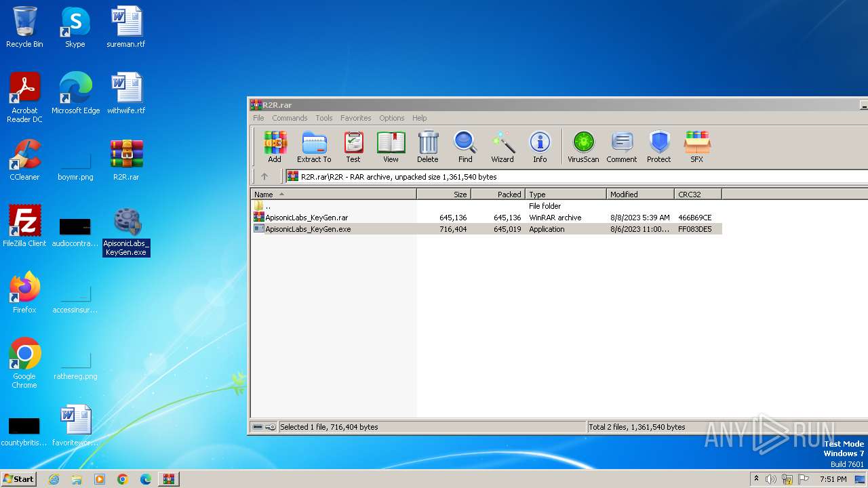Sort by the CRC32 column header

pyautogui.click(x=698, y=194)
